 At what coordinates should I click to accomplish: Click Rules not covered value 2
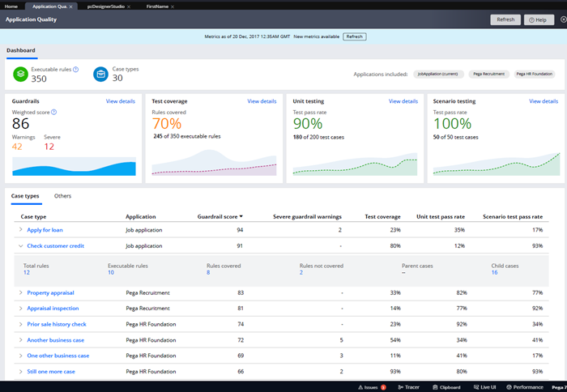point(301,272)
